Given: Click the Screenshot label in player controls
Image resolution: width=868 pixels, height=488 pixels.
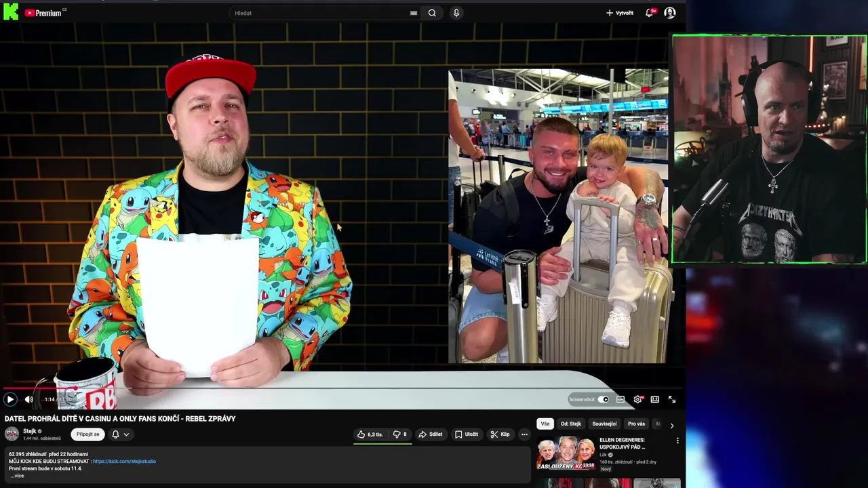Looking at the screenshot, I should (582, 399).
